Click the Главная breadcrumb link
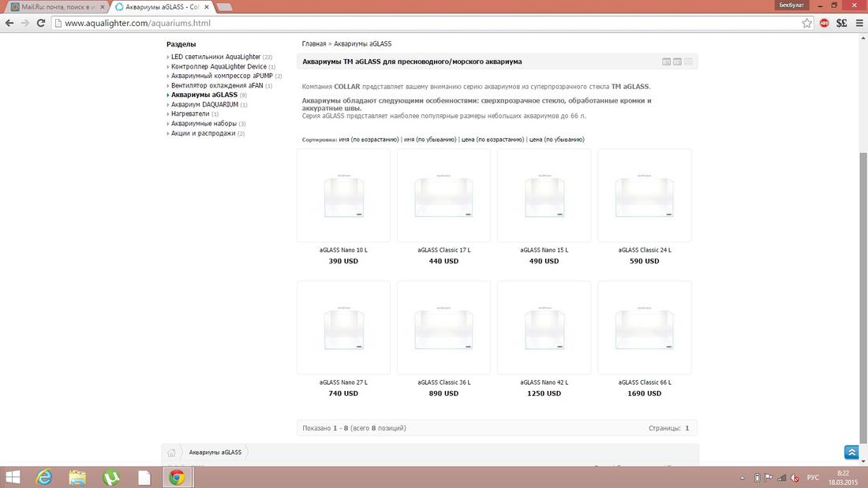This screenshot has width=868, height=488. coord(314,44)
